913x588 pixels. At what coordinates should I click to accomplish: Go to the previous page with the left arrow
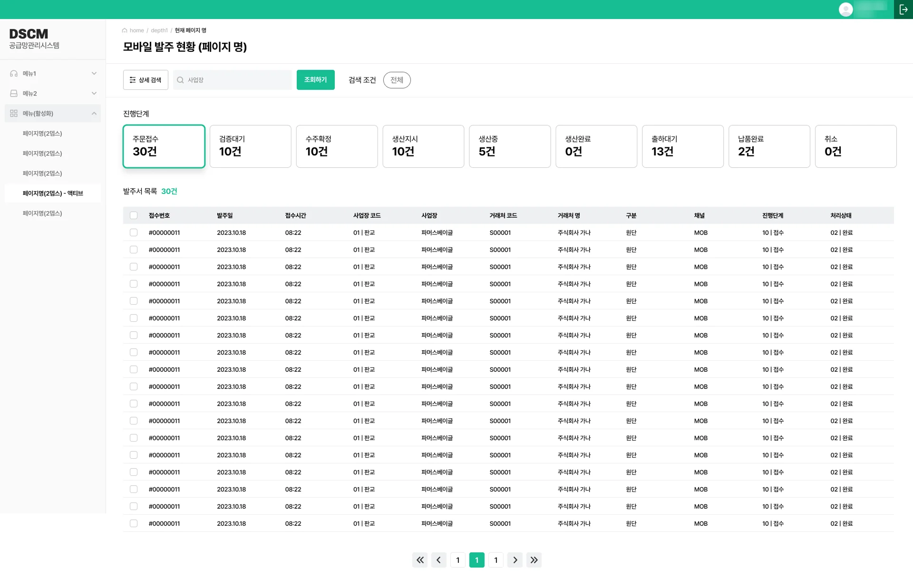[439, 560]
